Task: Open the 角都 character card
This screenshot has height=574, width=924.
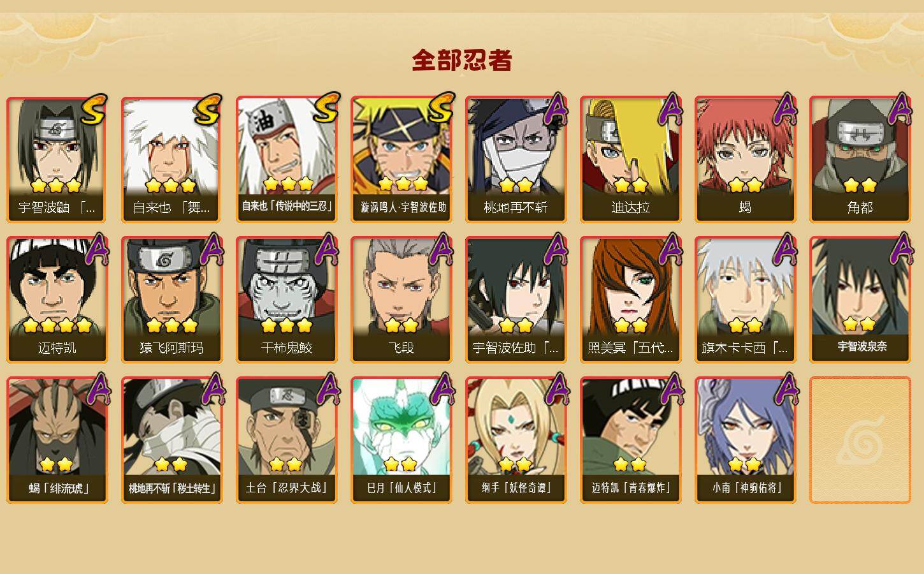Action: point(860,159)
